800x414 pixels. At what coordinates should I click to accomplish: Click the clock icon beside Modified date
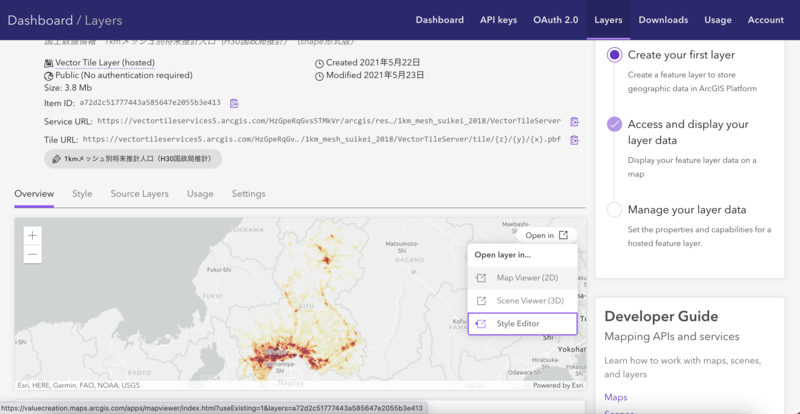[x=319, y=77]
